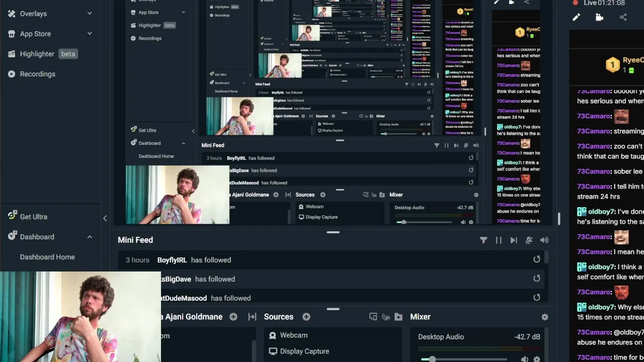644x362 pixels.
Task: Click the Highlighter icon in main sidebar
Action: [12, 54]
